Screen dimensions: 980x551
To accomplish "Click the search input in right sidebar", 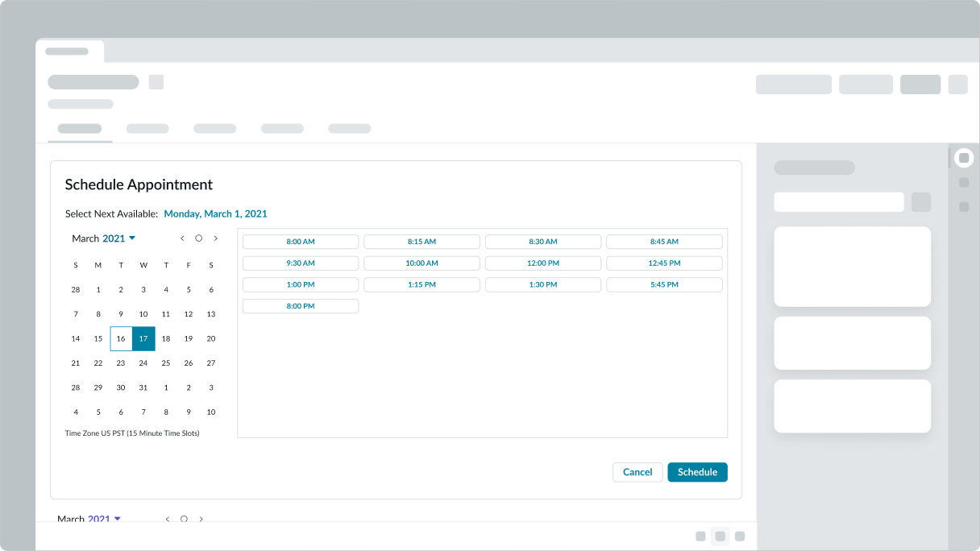I will pyautogui.click(x=838, y=202).
